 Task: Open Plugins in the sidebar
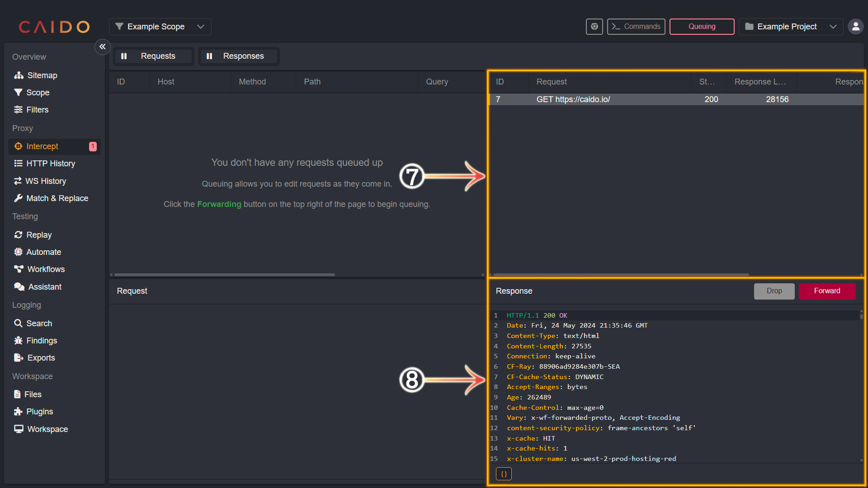(54, 412)
